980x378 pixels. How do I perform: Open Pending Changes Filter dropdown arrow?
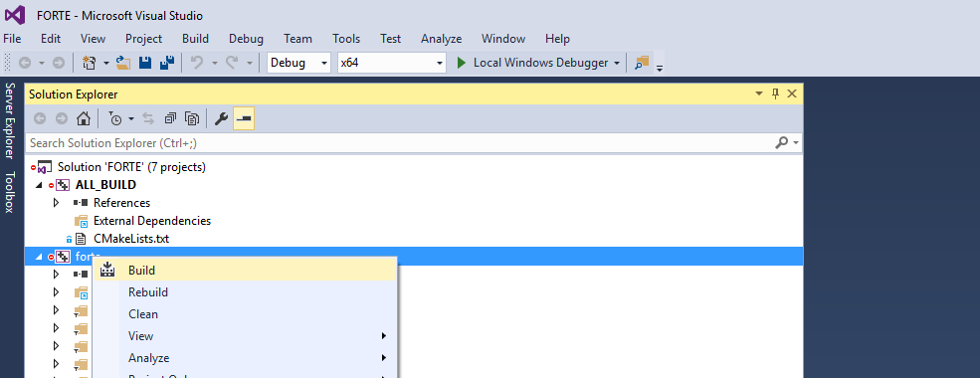(x=131, y=118)
